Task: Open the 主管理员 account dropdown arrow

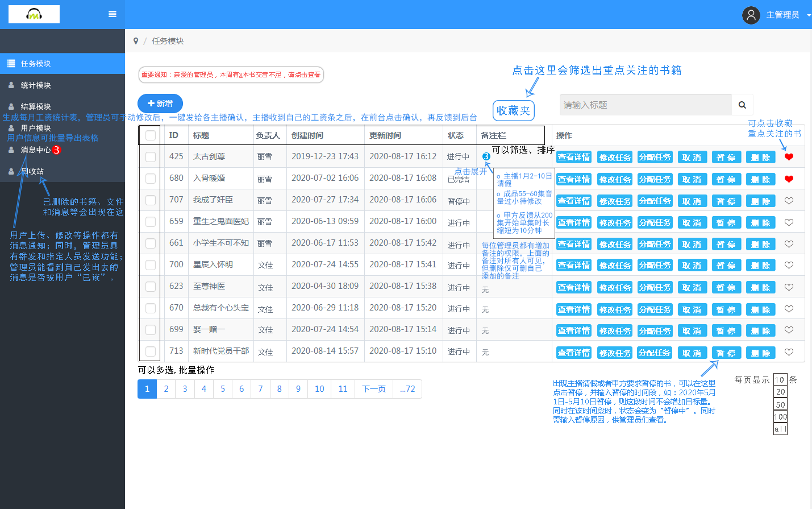Action: [x=809, y=15]
